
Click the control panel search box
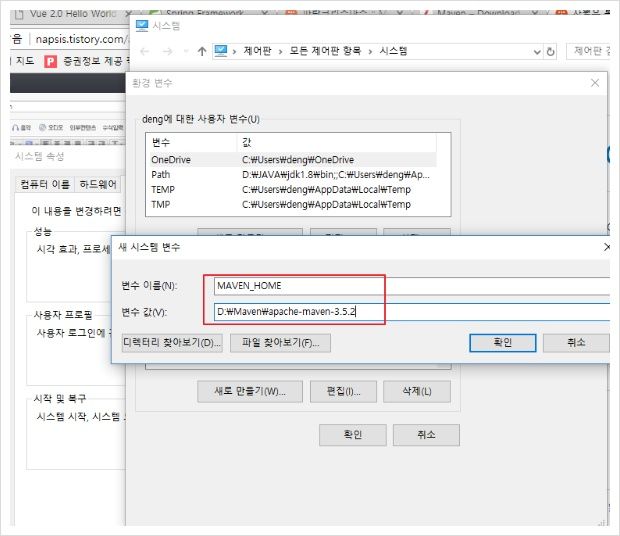(588, 51)
